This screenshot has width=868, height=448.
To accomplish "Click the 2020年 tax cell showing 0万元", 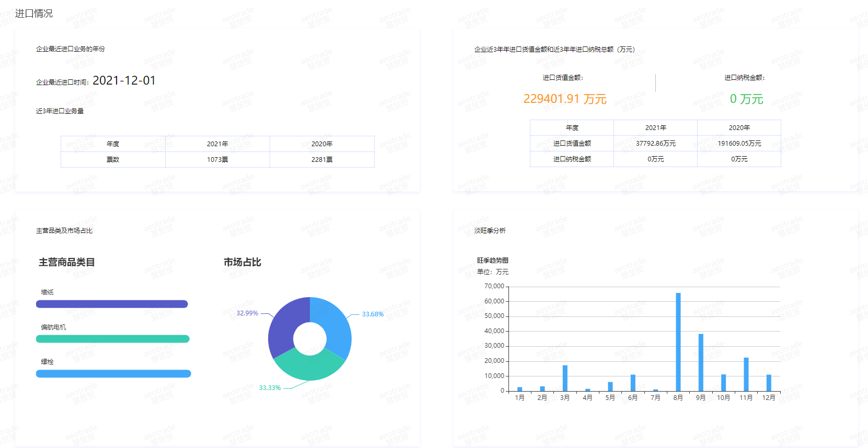I will pos(739,159).
